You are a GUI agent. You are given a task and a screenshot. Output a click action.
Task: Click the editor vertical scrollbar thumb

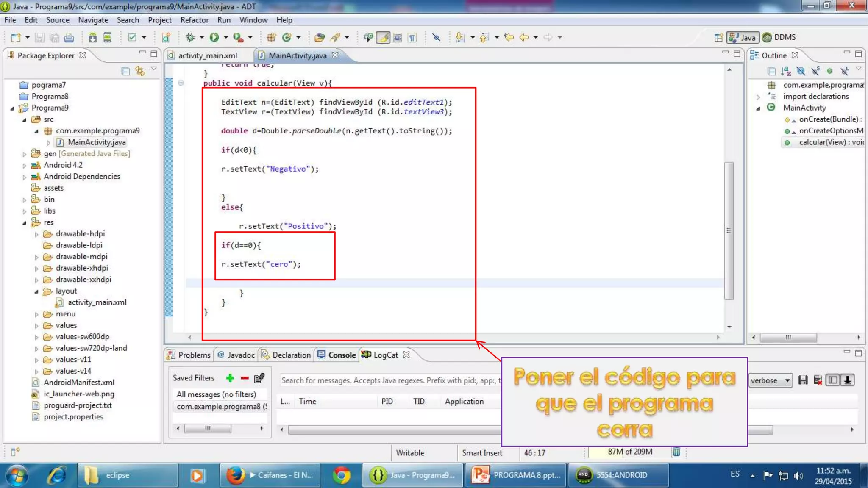point(729,230)
